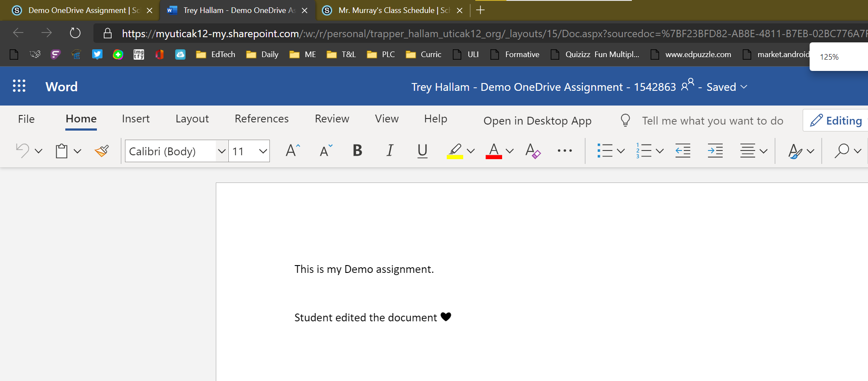This screenshot has height=381, width=868.
Task: Click the Shrink Font icon
Action: [x=326, y=151]
